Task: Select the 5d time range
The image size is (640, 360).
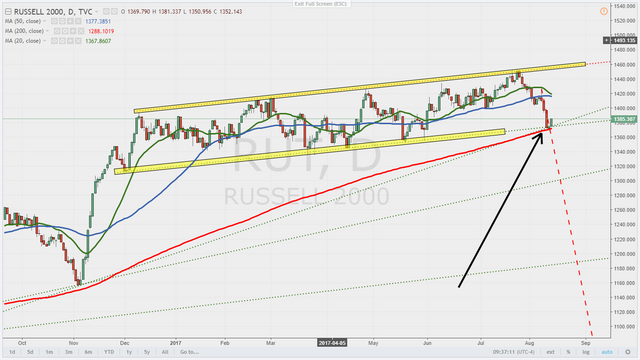Action: (x=30, y=352)
